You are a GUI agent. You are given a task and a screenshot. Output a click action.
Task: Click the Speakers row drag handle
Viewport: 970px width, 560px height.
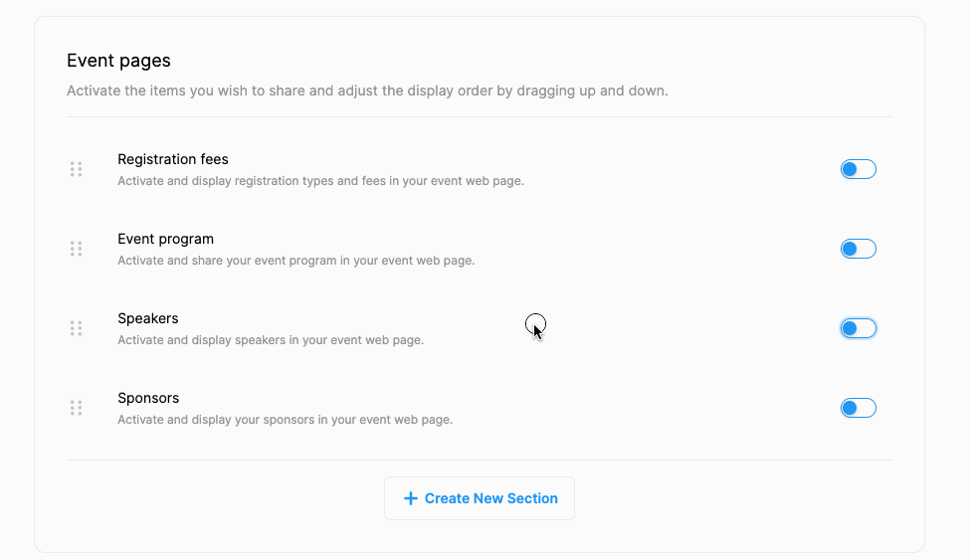coord(76,328)
